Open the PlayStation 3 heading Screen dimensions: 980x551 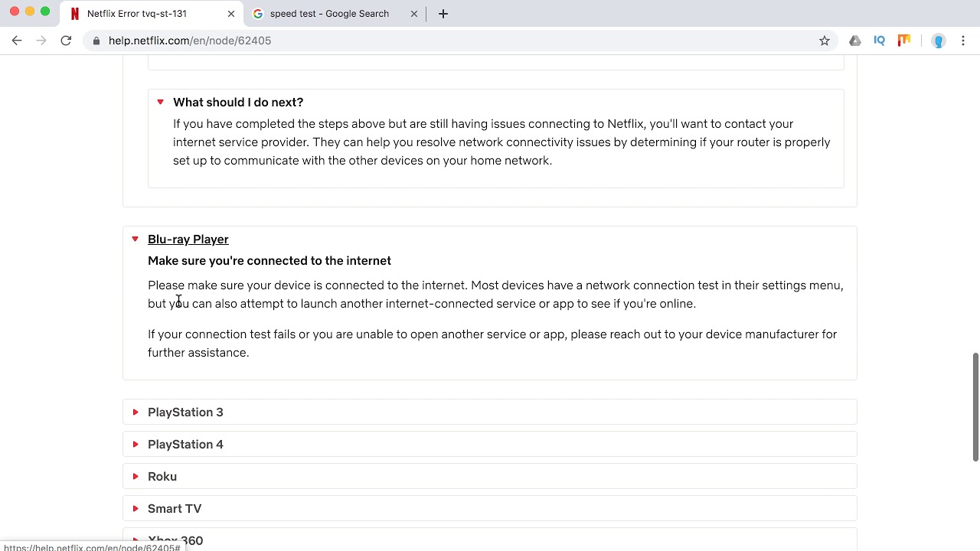pos(185,412)
